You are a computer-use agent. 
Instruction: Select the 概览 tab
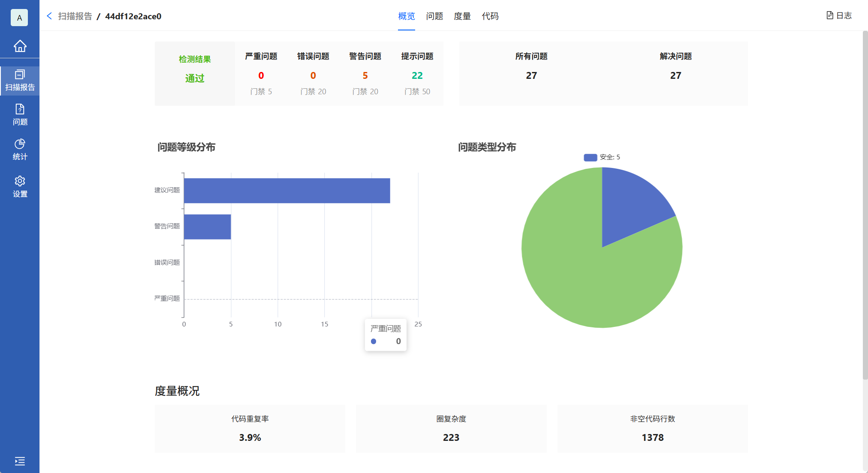click(x=406, y=16)
